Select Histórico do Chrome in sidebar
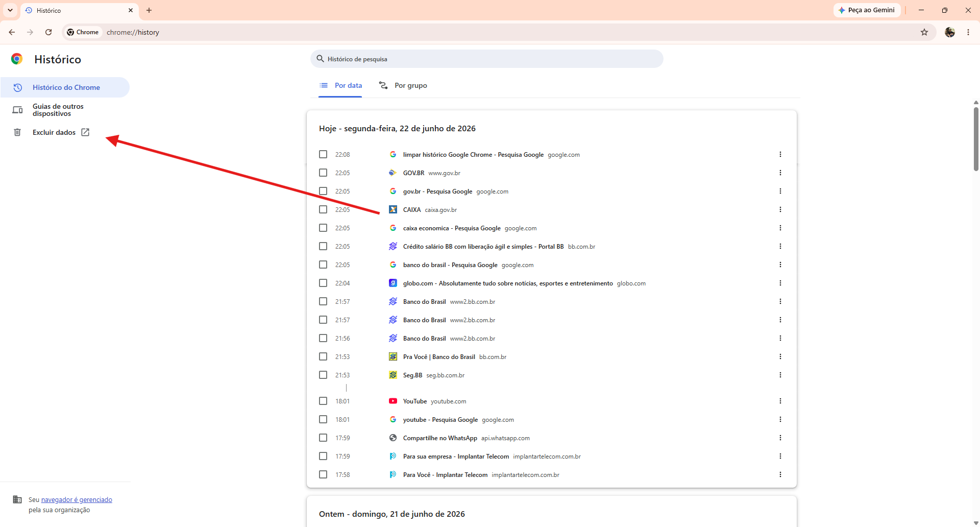The width and height of the screenshot is (980, 527). tap(65, 87)
